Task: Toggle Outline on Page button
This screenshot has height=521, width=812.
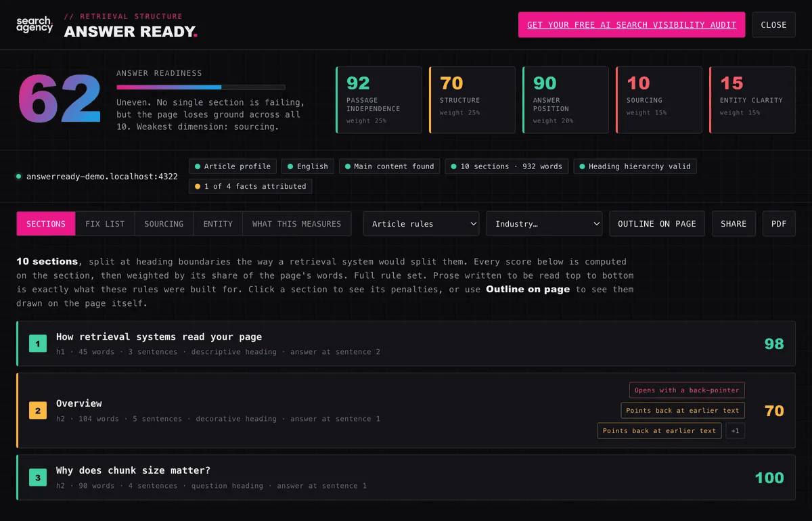Action: coord(657,224)
